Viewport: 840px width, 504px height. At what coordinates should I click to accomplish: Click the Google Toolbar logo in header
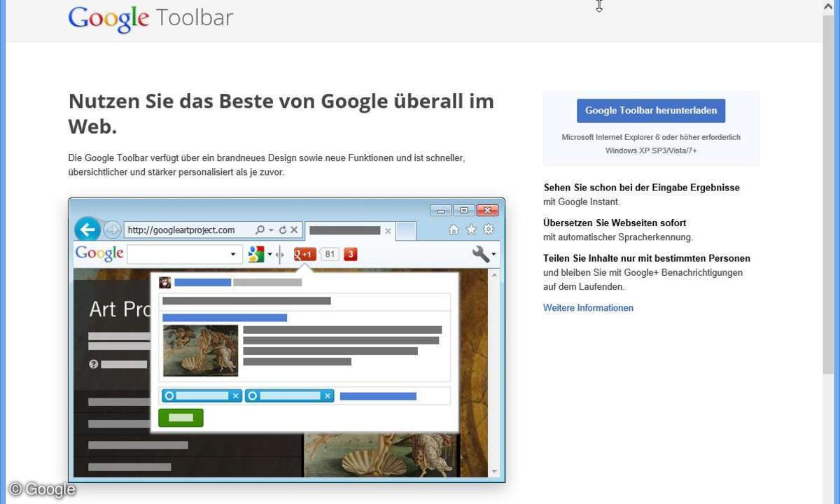tap(150, 18)
